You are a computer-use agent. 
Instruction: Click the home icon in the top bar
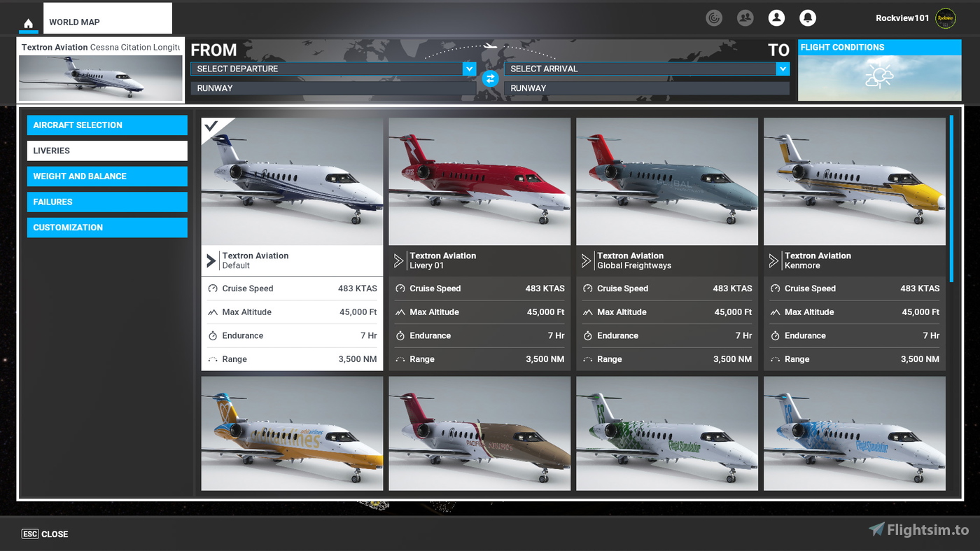pos(28,22)
